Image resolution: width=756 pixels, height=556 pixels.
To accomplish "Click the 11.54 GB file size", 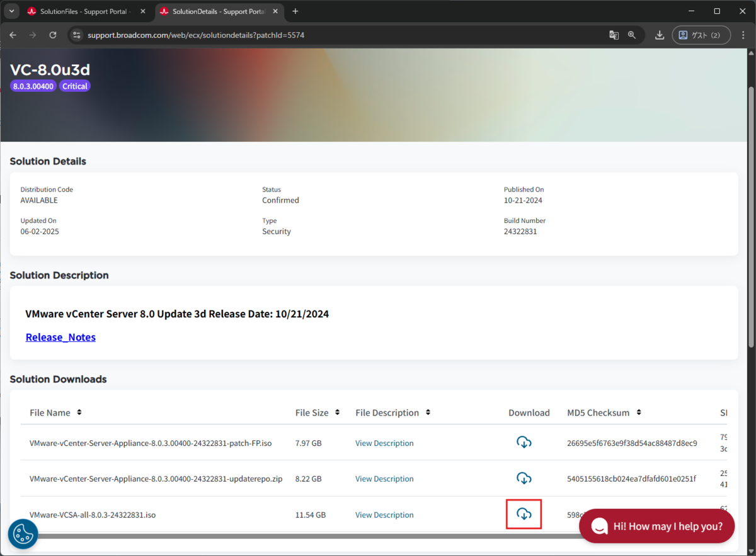I will [311, 514].
